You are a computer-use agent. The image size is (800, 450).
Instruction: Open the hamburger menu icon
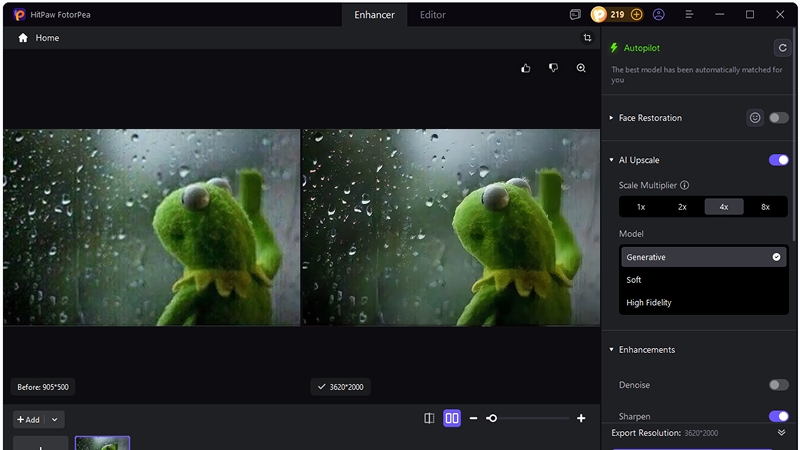pyautogui.click(x=689, y=15)
